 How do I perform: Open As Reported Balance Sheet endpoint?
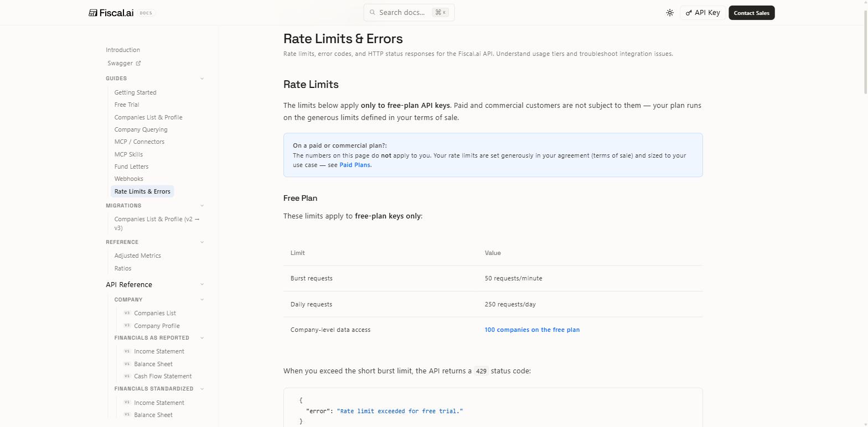point(148,364)
